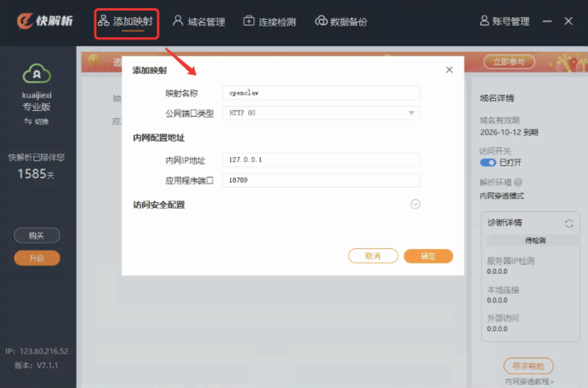Toggle the 访问开关 access switch off

[x=488, y=163]
